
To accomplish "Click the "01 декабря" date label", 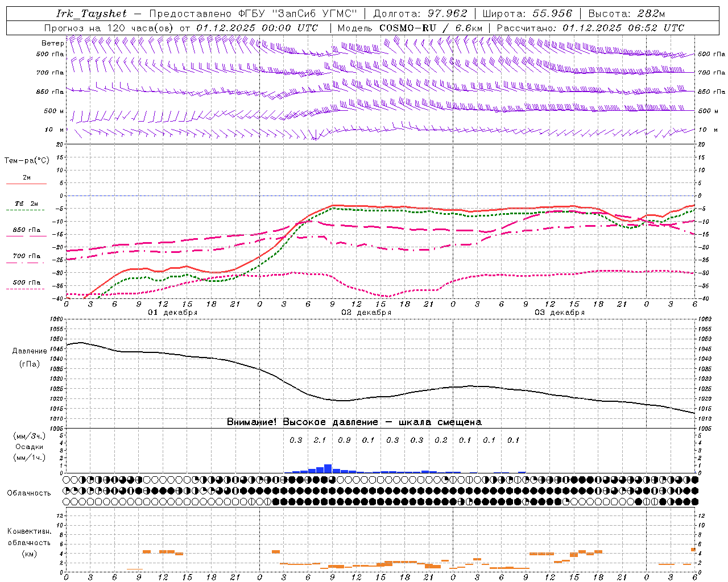I will coord(173,313).
